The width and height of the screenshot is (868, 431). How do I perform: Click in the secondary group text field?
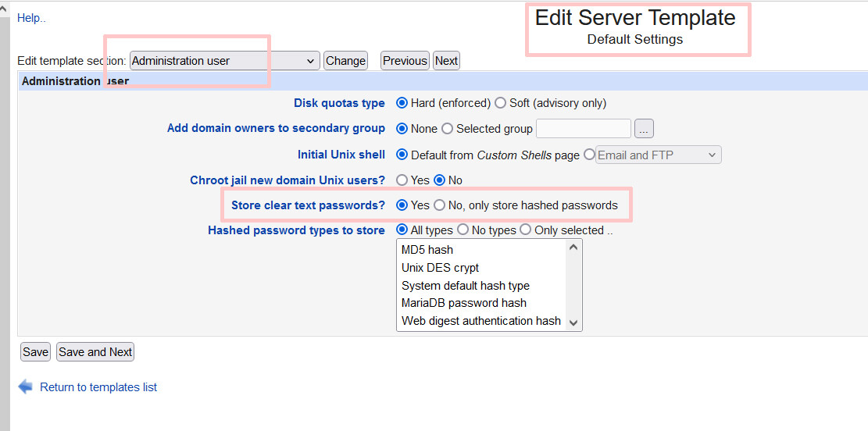(583, 129)
